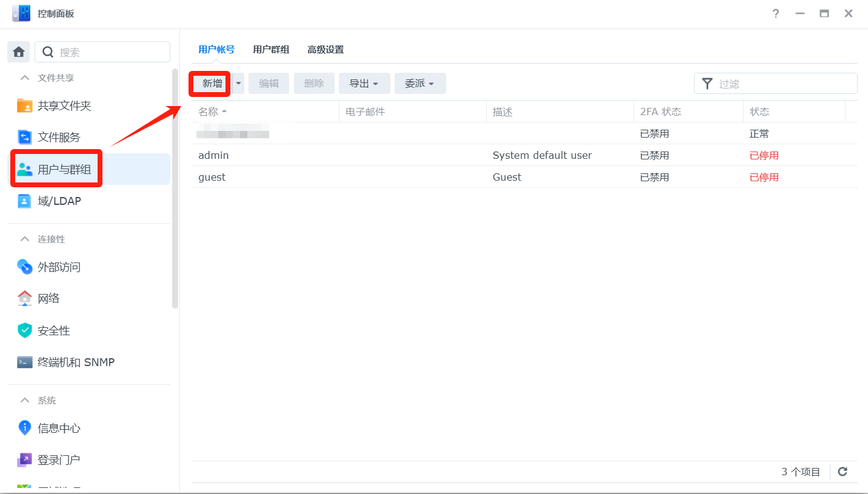Image resolution: width=868 pixels, height=494 pixels.
Task: Click the refresh icon at bottom right
Action: click(843, 472)
